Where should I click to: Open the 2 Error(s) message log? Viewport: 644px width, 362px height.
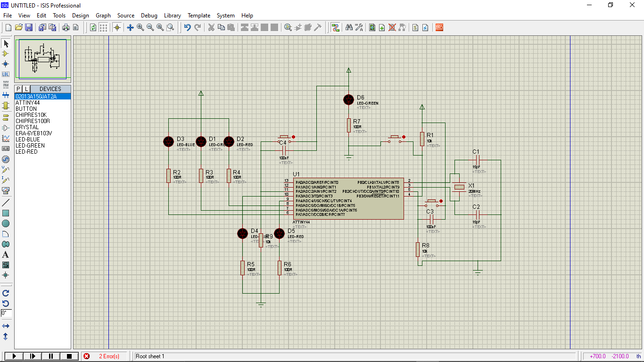[105, 356]
